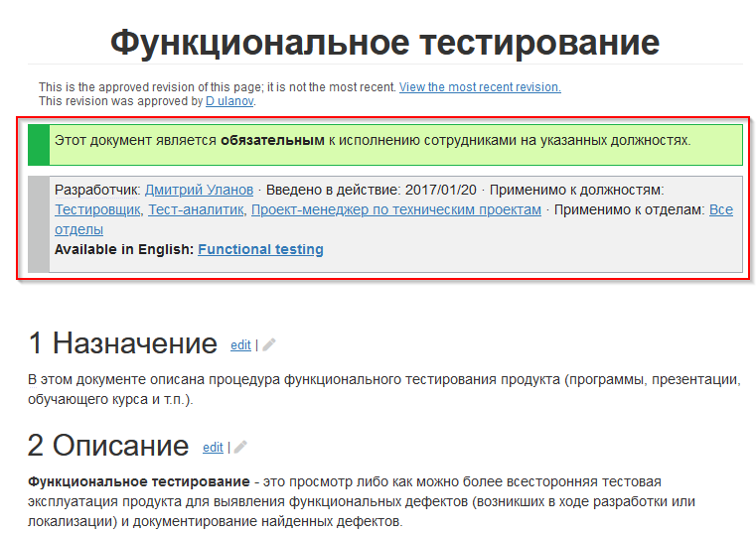Click the 2 Описание section heading

108,446
